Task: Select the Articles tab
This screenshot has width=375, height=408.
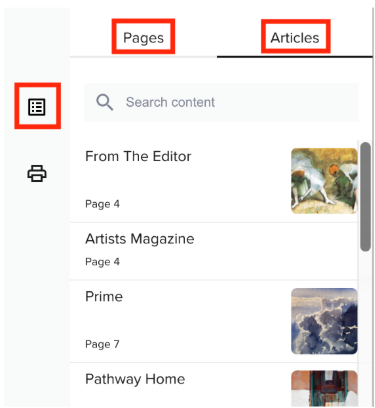Action: coord(295,37)
